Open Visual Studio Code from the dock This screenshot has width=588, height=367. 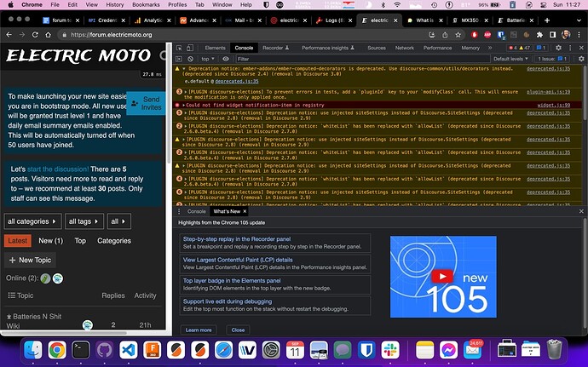click(x=128, y=351)
